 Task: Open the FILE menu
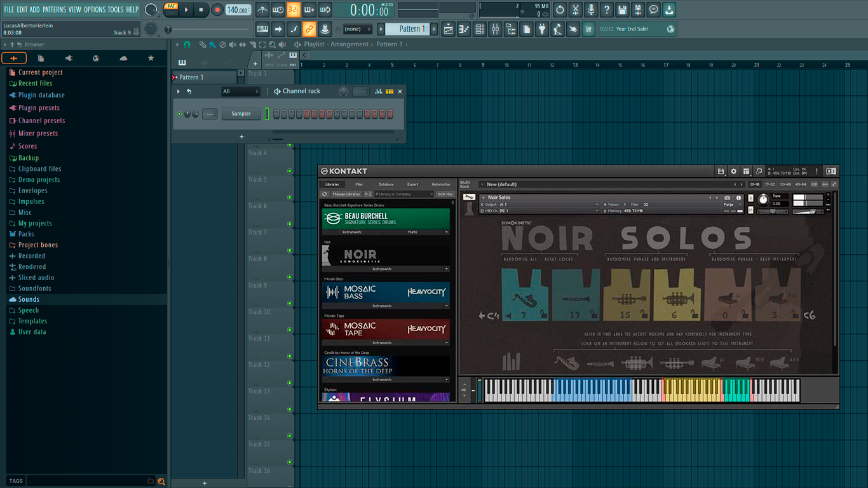pyautogui.click(x=9, y=10)
